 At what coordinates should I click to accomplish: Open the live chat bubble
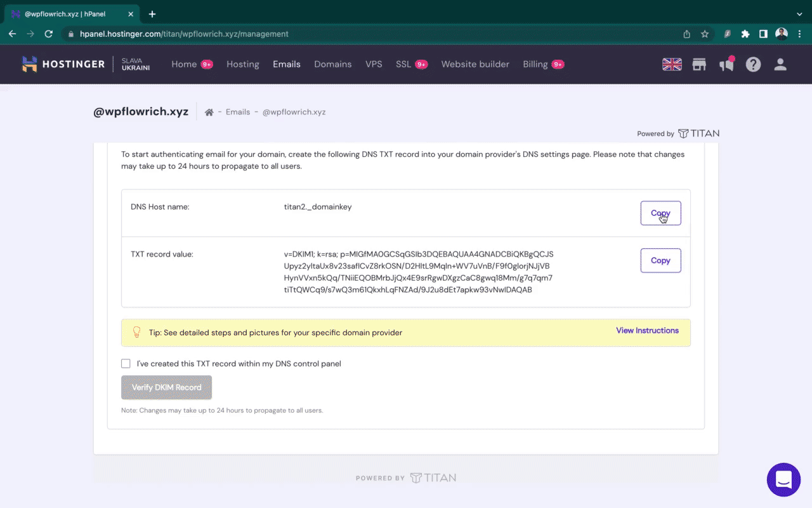(783, 479)
